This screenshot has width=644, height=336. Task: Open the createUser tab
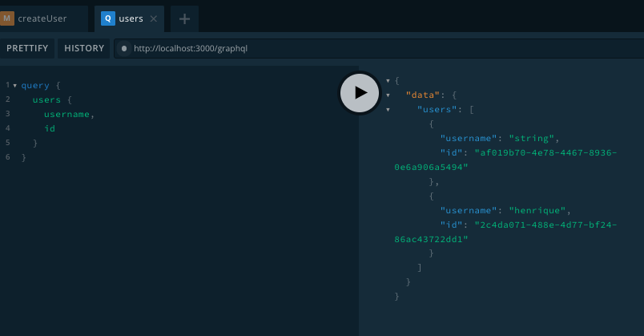pos(42,18)
